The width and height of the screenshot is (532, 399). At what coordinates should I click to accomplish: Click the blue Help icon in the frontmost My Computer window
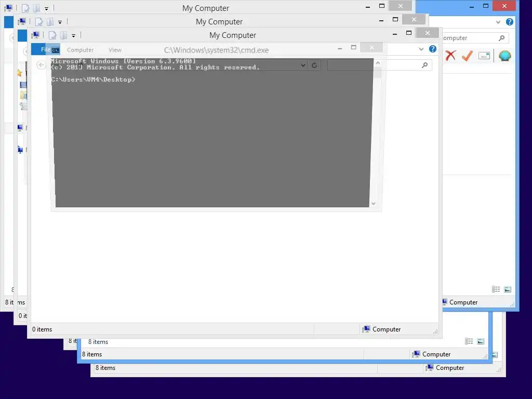pos(433,49)
